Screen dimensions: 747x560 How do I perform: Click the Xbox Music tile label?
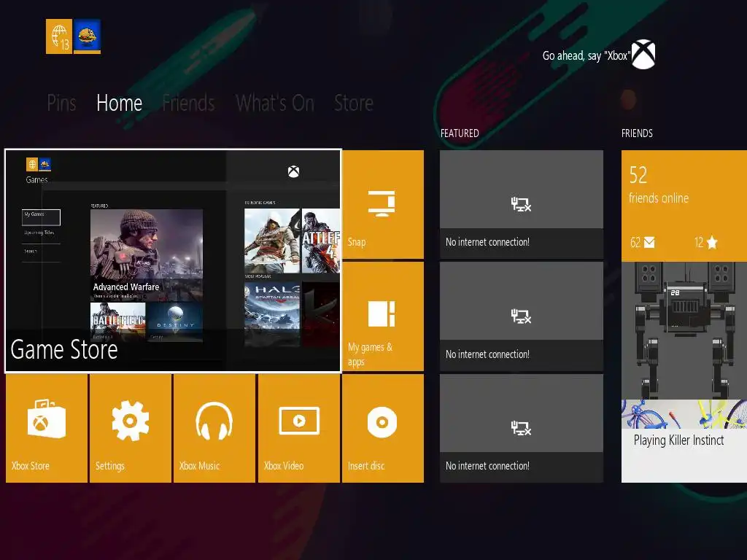tap(200, 466)
